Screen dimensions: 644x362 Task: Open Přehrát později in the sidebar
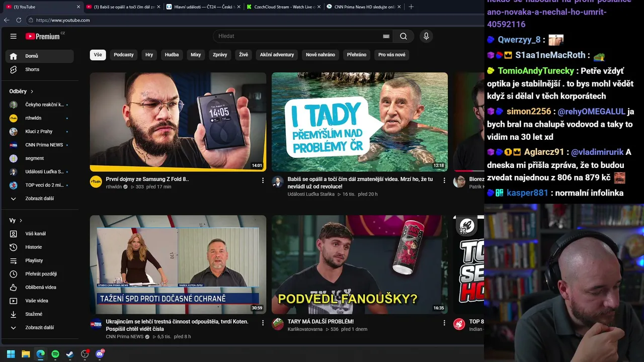[39, 274]
